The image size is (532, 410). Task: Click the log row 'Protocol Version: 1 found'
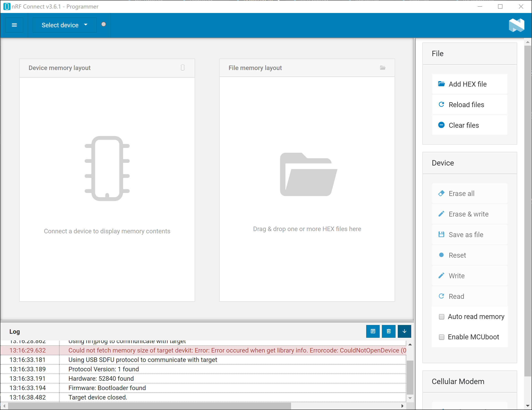coord(203,369)
